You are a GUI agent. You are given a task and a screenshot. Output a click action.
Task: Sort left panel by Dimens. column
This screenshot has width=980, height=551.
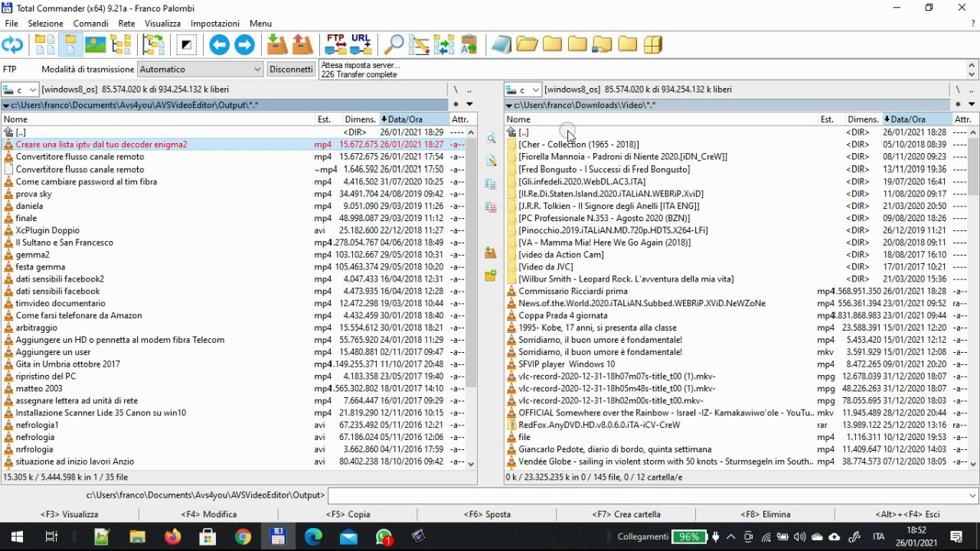tap(360, 119)
